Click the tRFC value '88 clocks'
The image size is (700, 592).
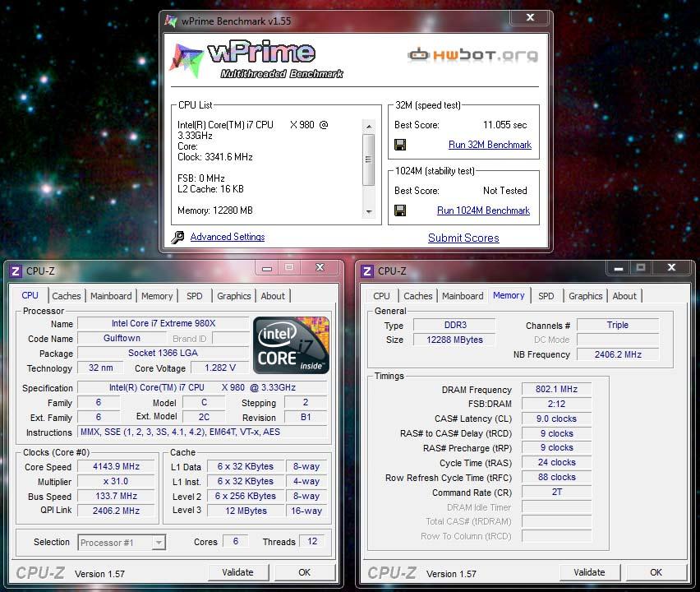pyautogui.click(x=557, y=477)
